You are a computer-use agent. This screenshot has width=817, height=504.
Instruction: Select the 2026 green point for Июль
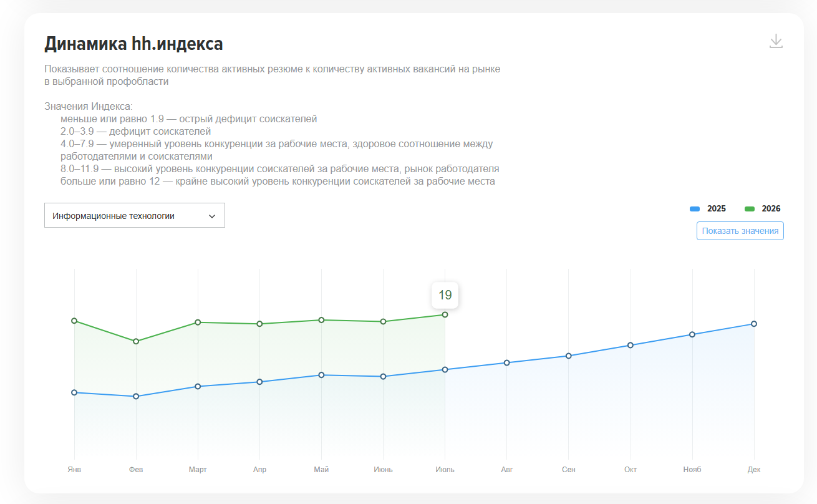[445, 314]
